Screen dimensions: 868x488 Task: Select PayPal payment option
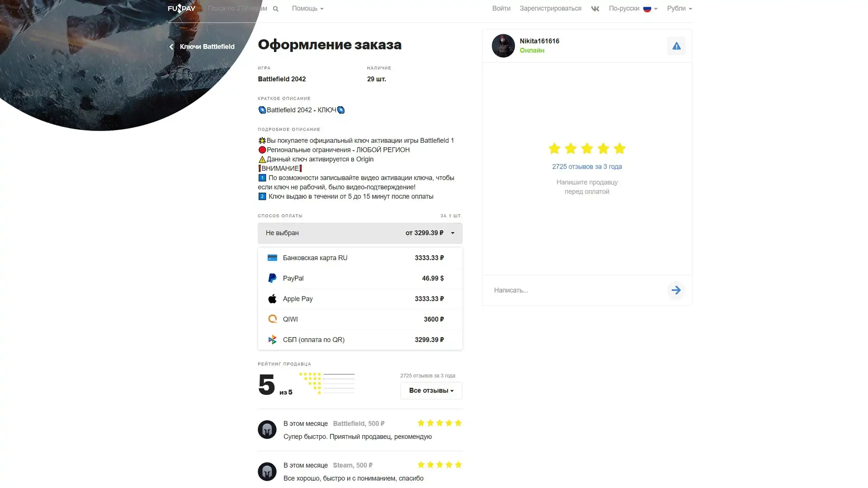[360, 278]
